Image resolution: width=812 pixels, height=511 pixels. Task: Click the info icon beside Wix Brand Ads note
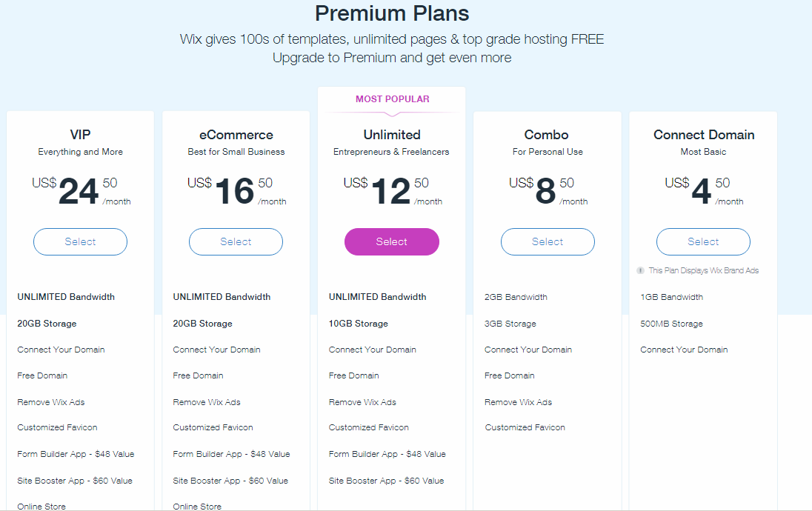(640, 270)
